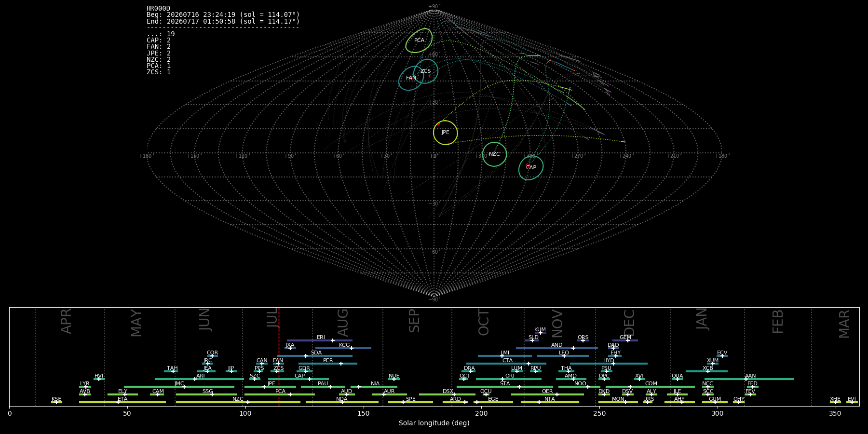The width and height of the screenshot is (868, 434).
Task: Select the LEO shower bar
Action: tap(563, 356)
